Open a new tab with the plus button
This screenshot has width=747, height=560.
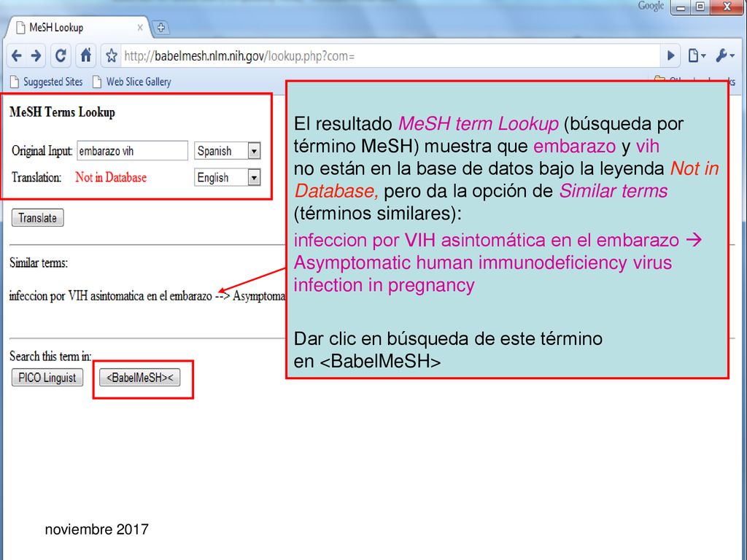point(161,28)
